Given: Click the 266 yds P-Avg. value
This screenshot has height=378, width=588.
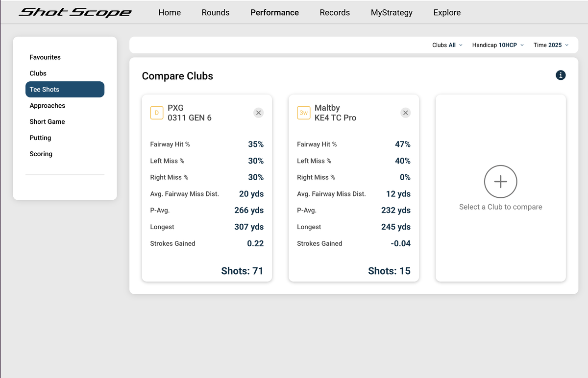Looking at the screenshot, I should click(249, 211).
